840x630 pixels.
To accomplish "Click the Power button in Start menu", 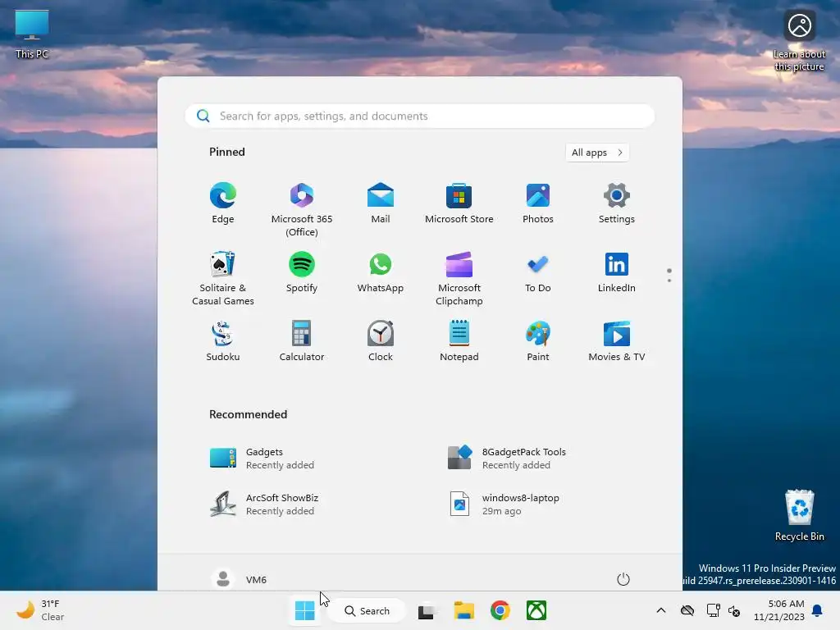I will [x=623, y=579].
